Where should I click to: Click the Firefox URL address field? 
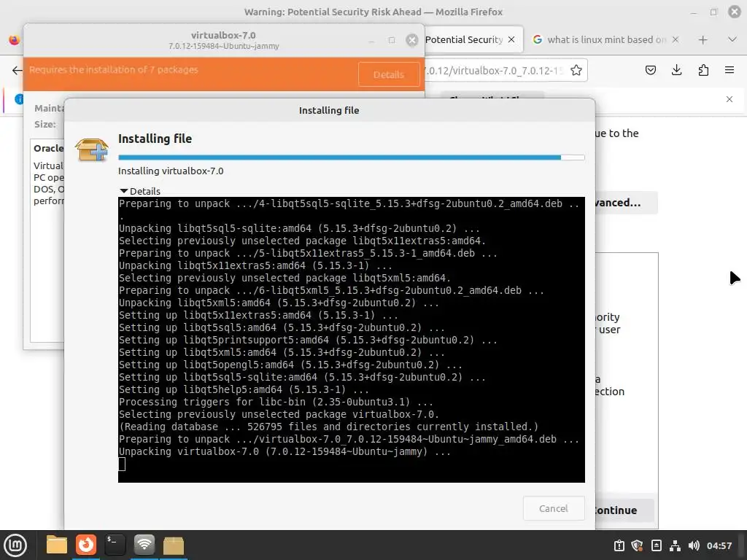click(x=495, y=71)
